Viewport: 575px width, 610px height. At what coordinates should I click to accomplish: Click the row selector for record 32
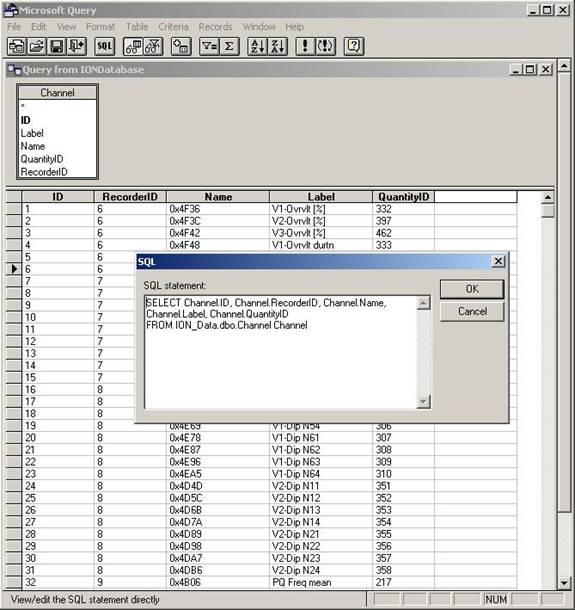coord(14,582)
